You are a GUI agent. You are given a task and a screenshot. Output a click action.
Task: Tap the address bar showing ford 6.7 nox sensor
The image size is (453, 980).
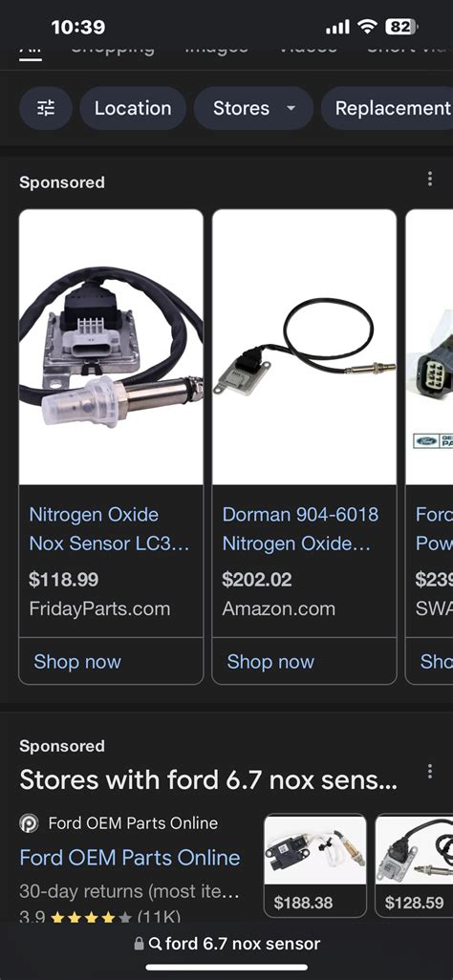point(226,944)
